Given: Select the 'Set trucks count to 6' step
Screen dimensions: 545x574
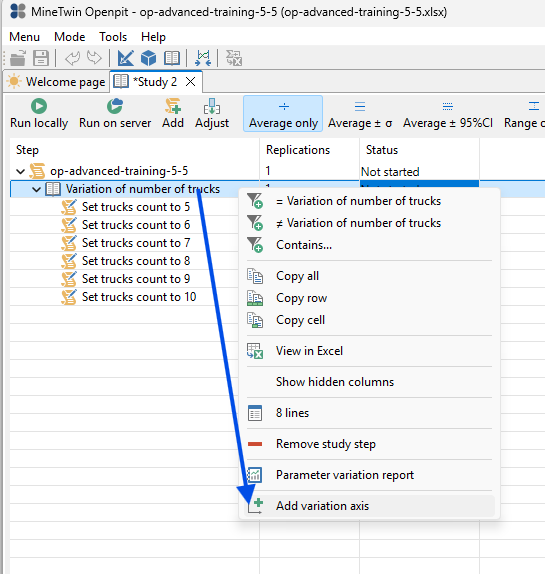Looking at the screenshot, I should pyautogui.click(x=136, y=225).
